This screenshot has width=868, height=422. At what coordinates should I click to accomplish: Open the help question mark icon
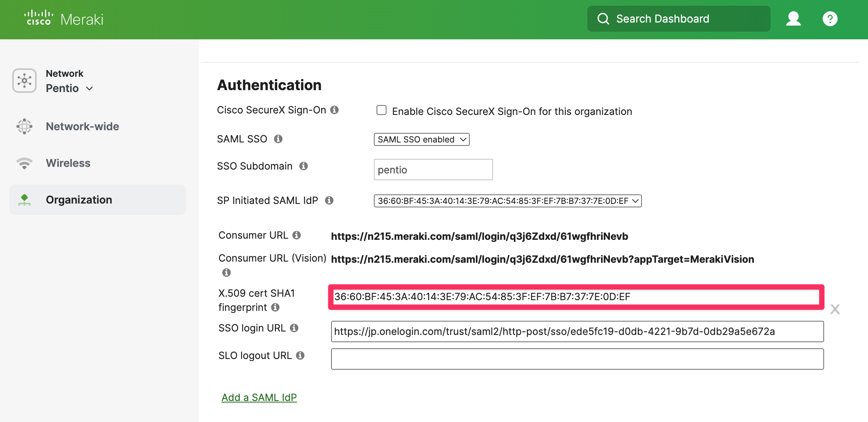pos(830,19)
